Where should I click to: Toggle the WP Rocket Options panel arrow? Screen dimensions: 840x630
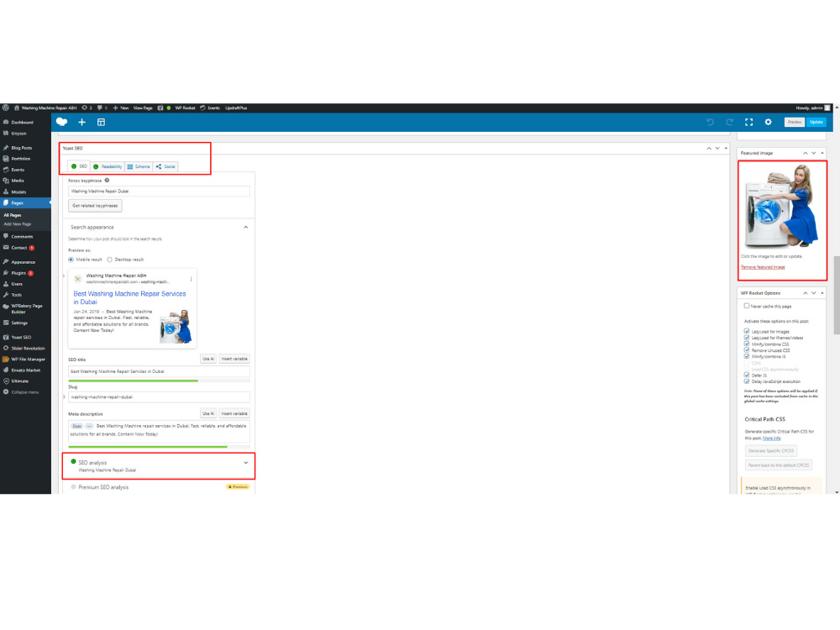(822, 293)
